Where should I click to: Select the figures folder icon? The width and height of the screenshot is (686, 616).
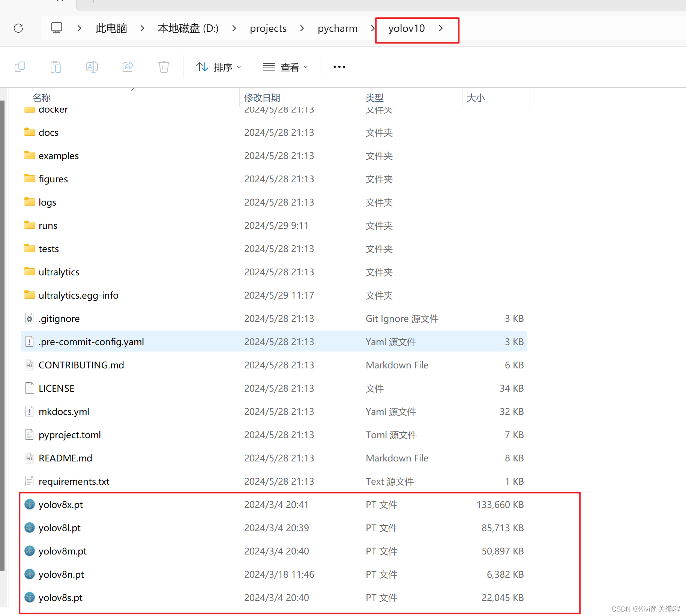[30, 179]
